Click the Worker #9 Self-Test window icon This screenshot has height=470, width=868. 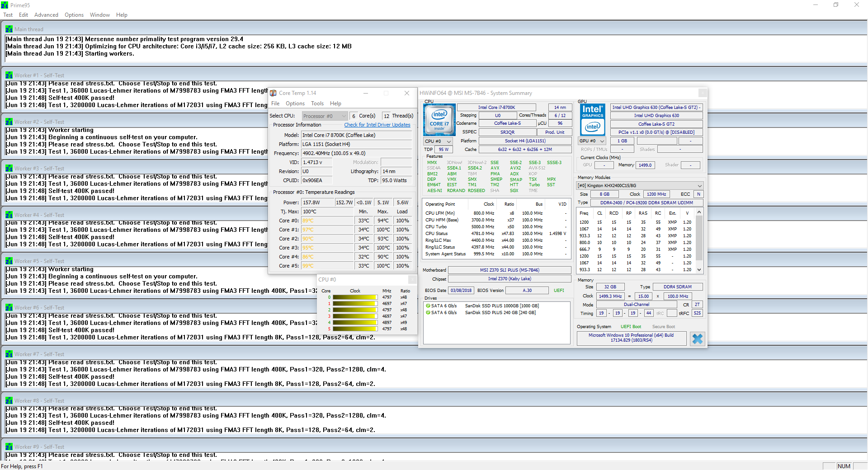pyautogui.click(x=9, y=446)
